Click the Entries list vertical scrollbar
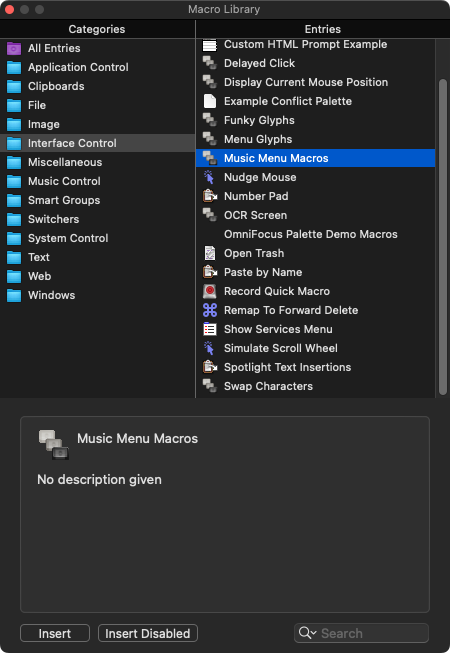450x653 pixels. point(443,237)
